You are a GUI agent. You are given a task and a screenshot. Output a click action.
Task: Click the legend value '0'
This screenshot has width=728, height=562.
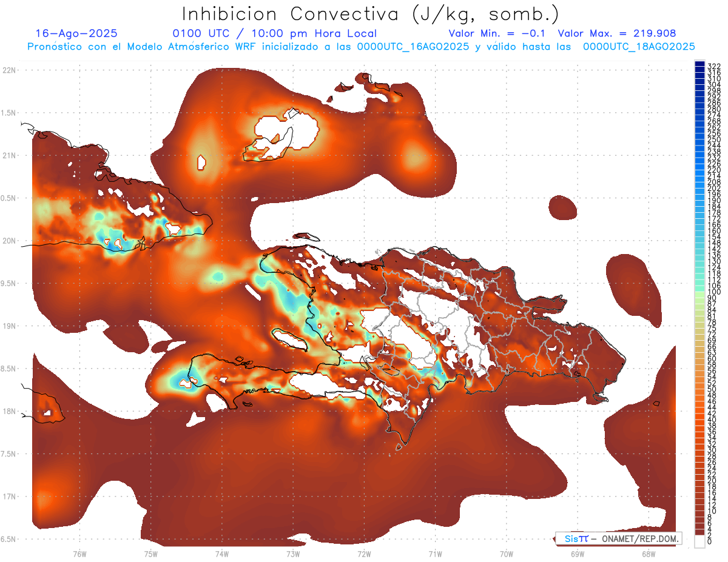(x=710, y=542)
